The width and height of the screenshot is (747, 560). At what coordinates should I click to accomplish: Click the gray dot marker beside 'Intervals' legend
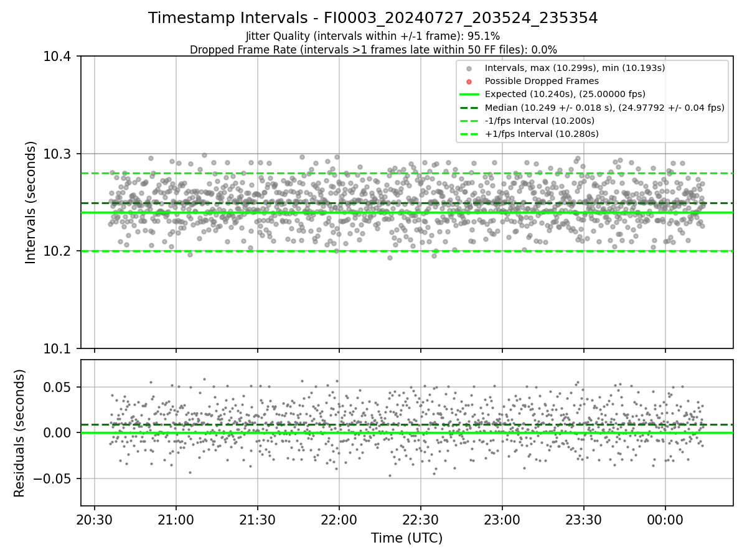pos(469,68)
